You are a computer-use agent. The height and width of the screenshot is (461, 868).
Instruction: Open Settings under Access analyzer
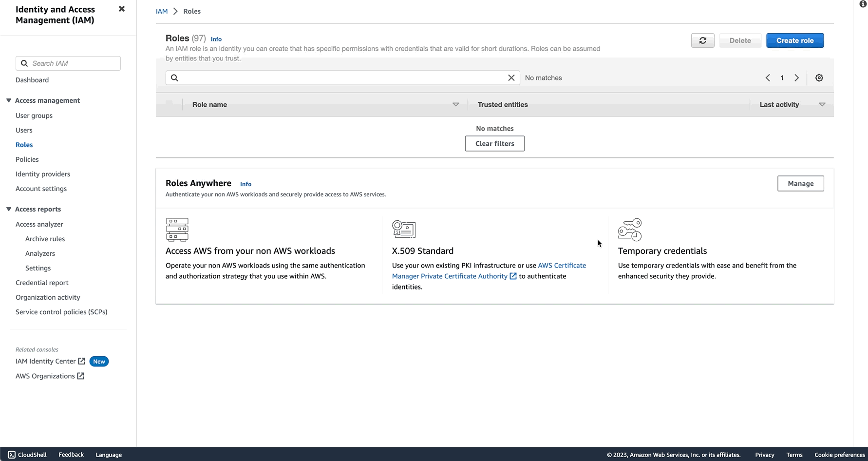click(38, 268)
